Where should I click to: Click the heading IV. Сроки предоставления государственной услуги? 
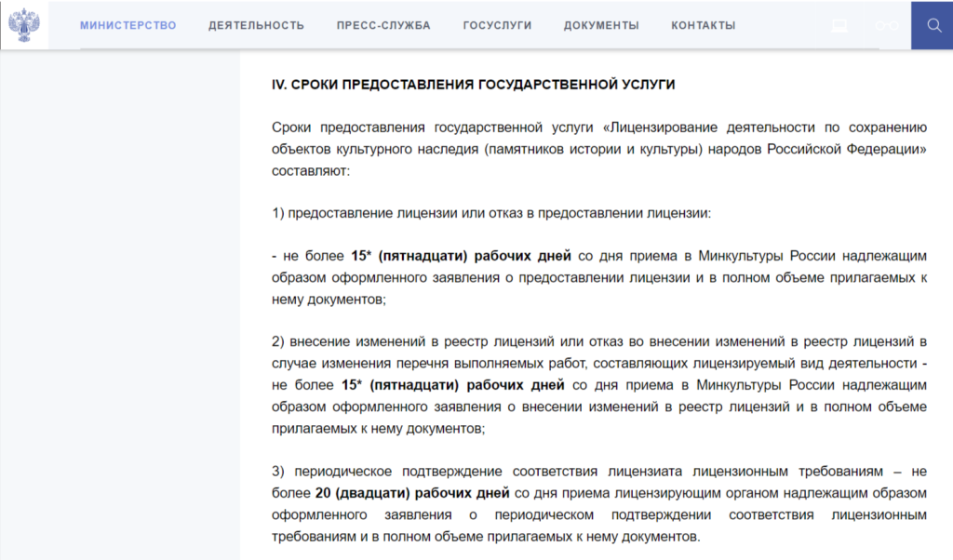(473, 85)
